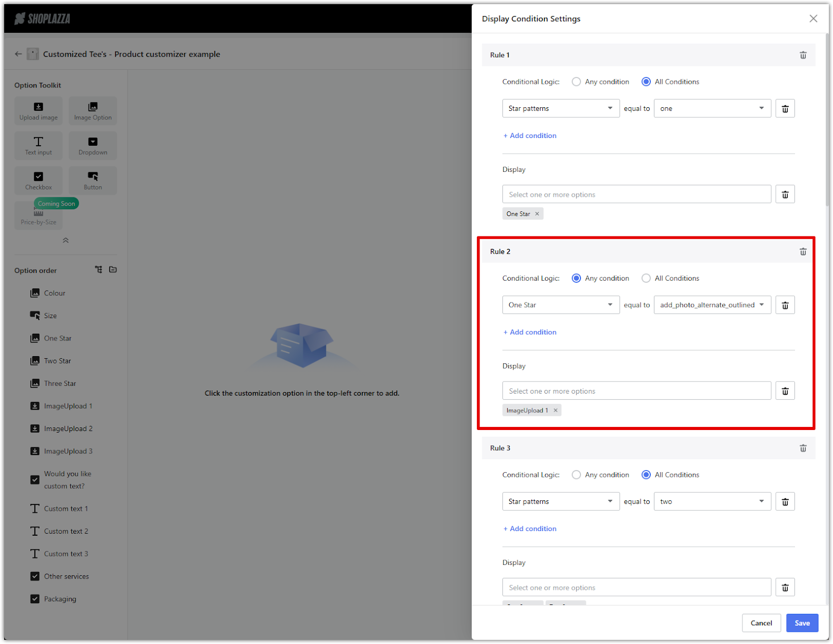Open 'Star patterns' dropdown in Rule 1

pyautogui.click(x=561, y=108)
